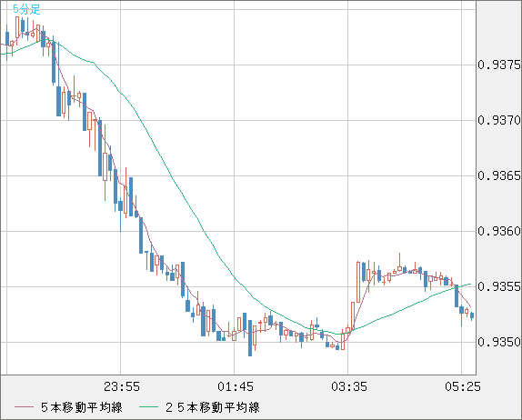Click the green 25-bar moving average legend line

click(148, 407)
